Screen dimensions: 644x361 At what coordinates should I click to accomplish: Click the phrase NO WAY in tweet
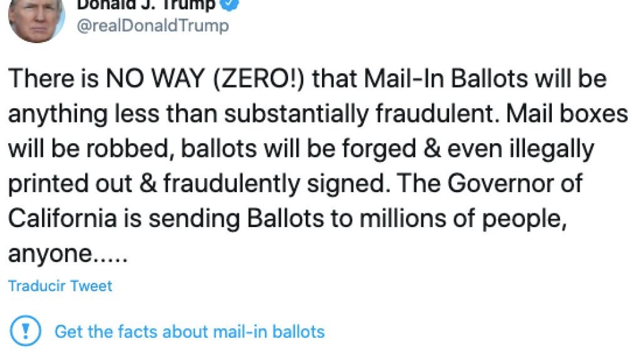(x=155, y=78)
